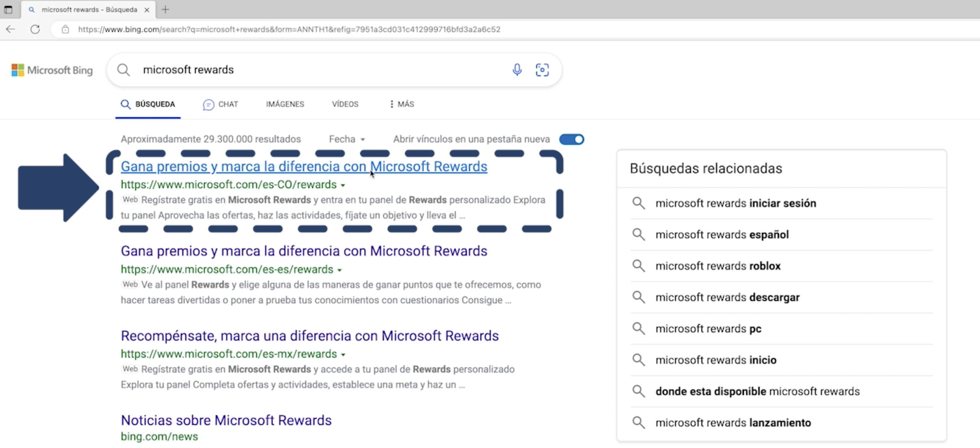Open a new tab with the plus button
Screen dimensions: 980x448
[165, 10]
